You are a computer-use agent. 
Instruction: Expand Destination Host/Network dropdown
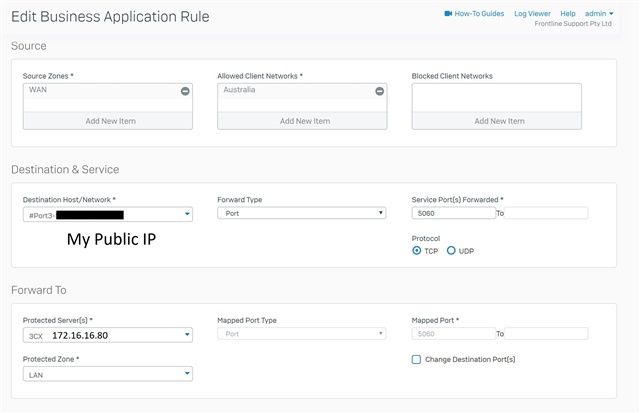108,214
